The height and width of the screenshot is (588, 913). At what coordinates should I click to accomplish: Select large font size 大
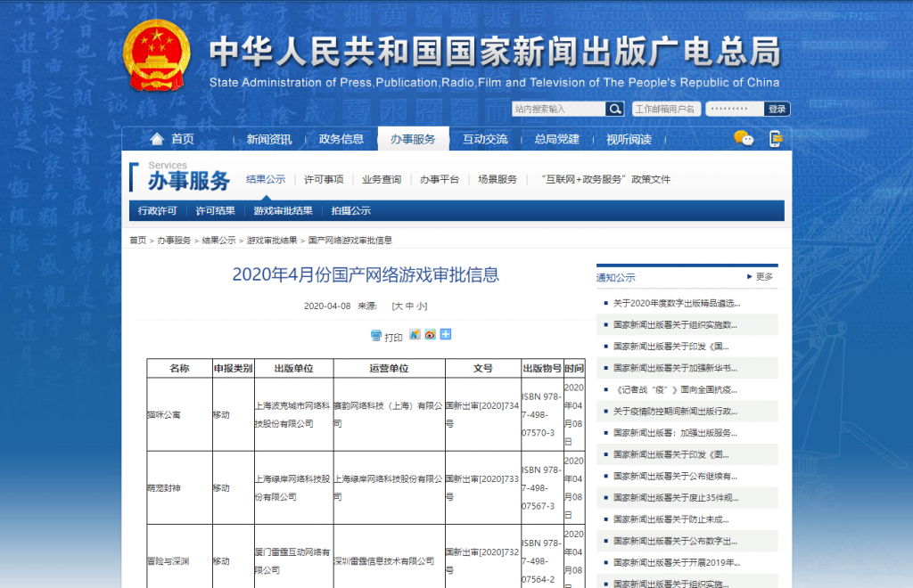click(398, 306)
